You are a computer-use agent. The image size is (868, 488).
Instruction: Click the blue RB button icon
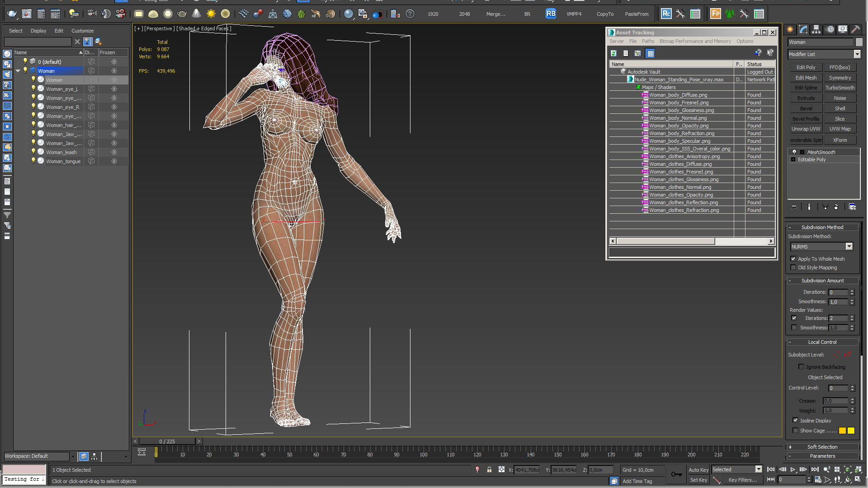551,14
